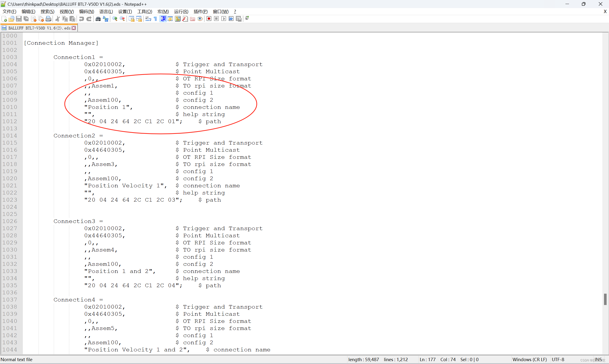
Task: Open 编辑(E) menu
Action: coord(29,11)
